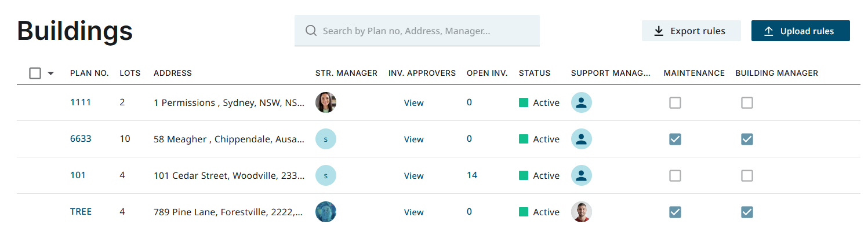Click address '101 Cedar Street, Woodville'
Viewport: 868px width, 228px height.
click(x=229, y=175)
